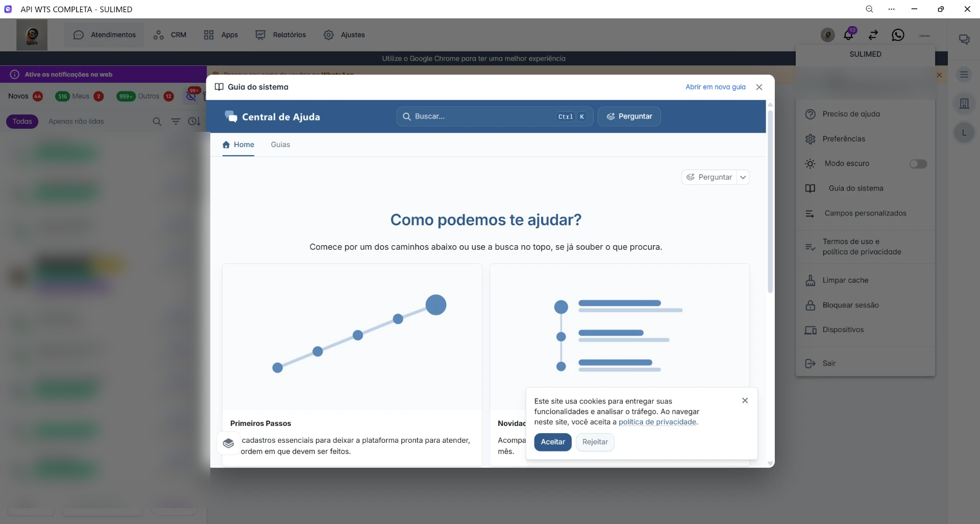Click the search icon in conversations list

[157, 122]
